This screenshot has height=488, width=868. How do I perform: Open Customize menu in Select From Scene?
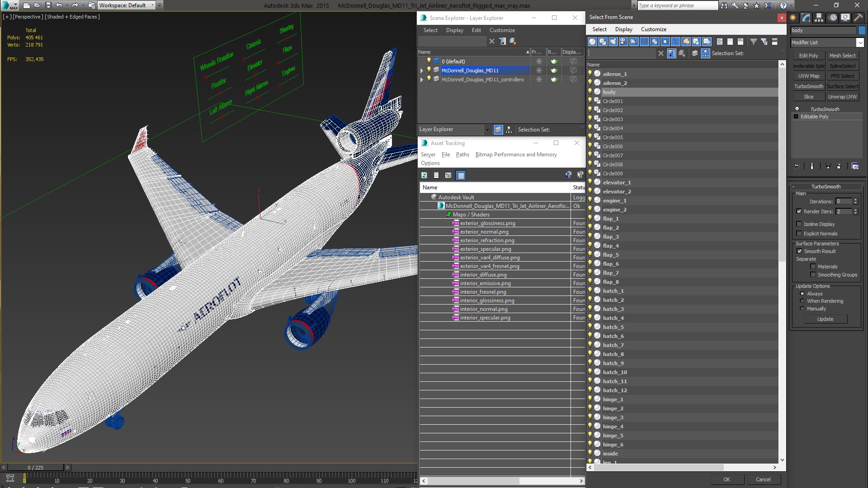coord(653,29)
